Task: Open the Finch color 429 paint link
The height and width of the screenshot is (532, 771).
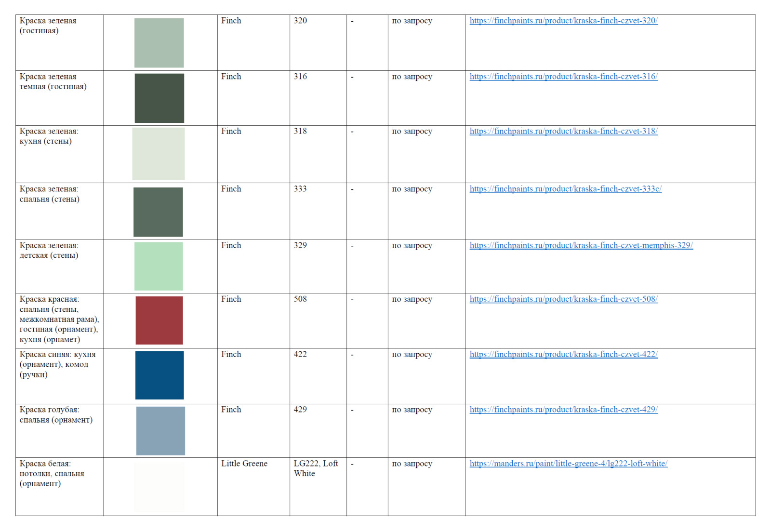Action: click(563, 410)
